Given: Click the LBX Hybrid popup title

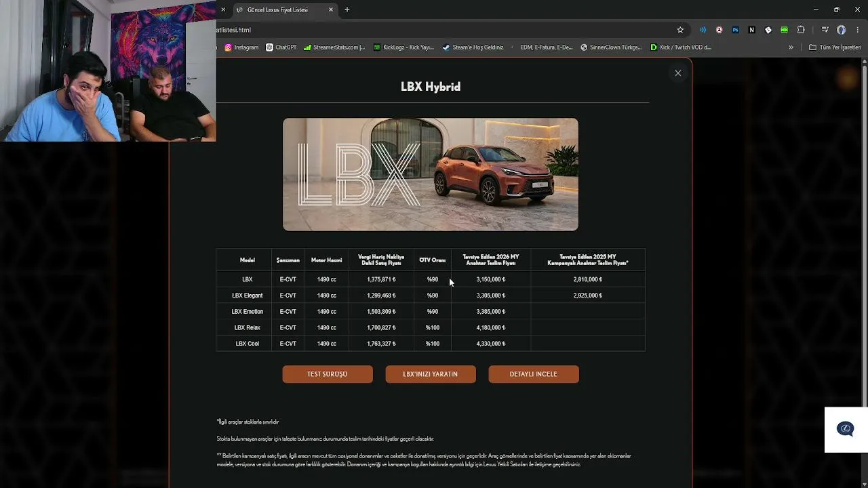Looking at the screenshot, I should (x=431, y=87).
